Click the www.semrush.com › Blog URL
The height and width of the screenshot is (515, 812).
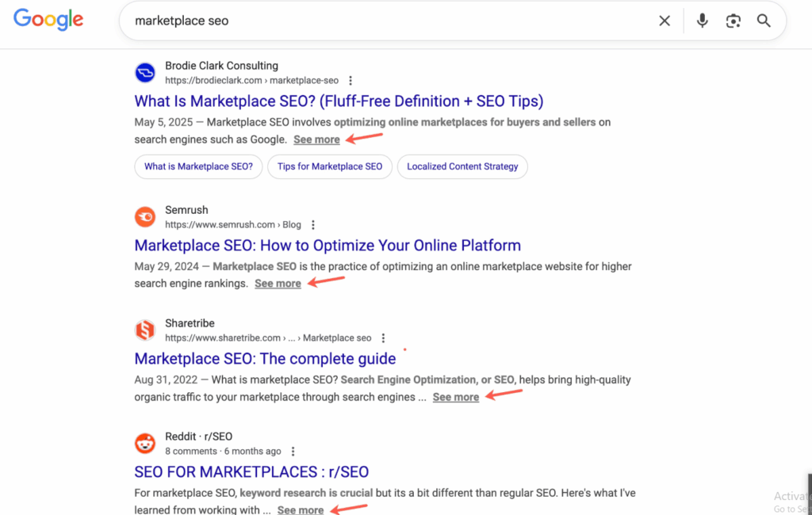233,225
